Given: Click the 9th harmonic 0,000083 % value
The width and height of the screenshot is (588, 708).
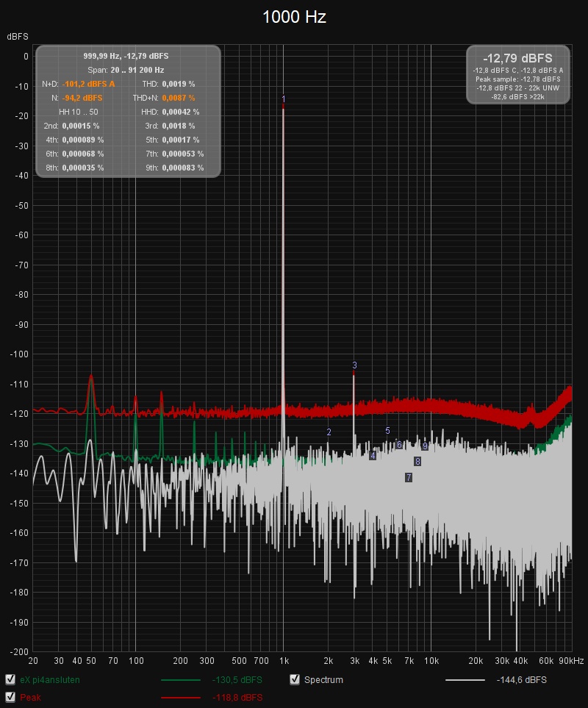Looking at the screenshot, I should tap(183, 168).
